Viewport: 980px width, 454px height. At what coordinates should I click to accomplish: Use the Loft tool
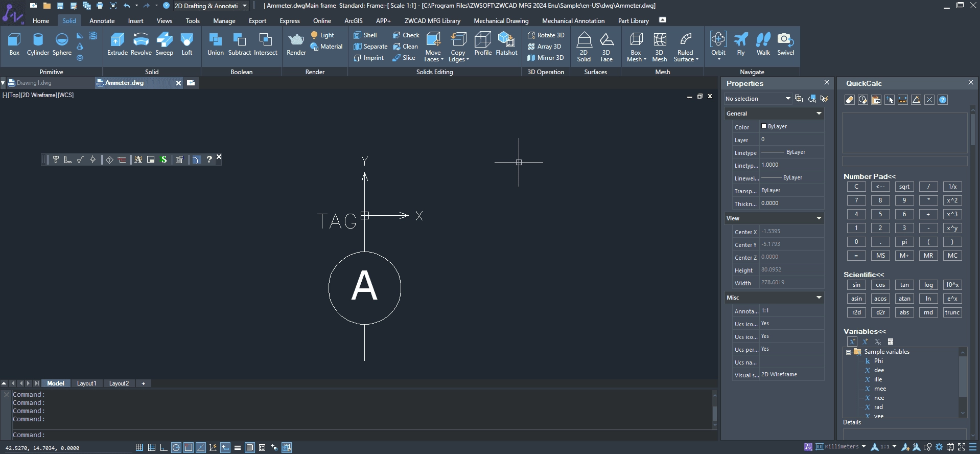187,44
